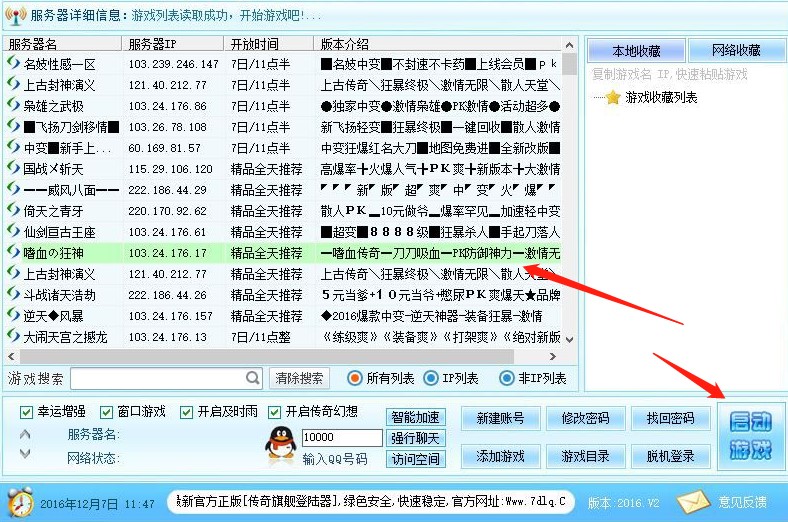This screenshot has width=788, height=522.
Task: Click the envelope feedback icon
Action: tap(694, 502)
